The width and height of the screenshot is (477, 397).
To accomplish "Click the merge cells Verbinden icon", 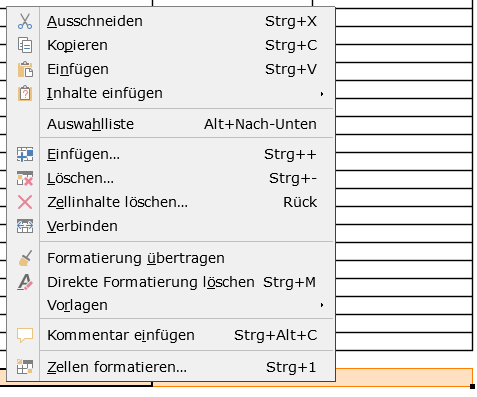I will tap(25, 226).
